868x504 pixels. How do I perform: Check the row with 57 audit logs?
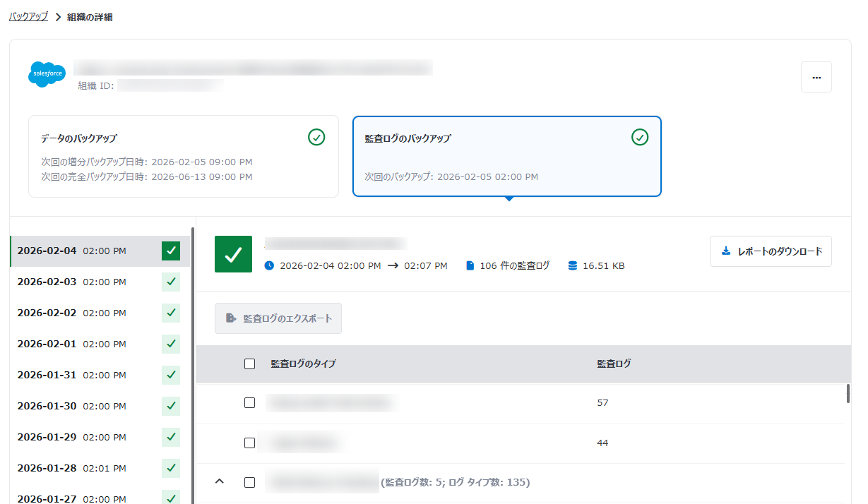point(249,402)
